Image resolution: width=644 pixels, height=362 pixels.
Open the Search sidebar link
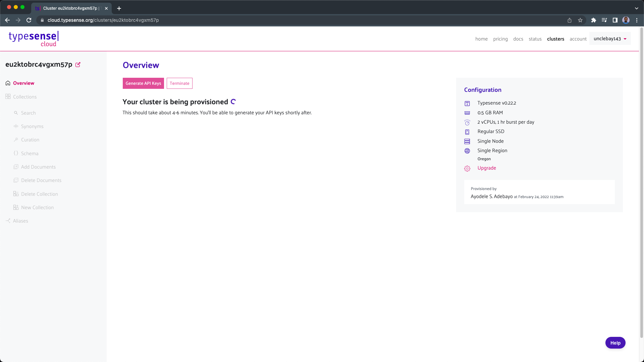tap(28, 113)
